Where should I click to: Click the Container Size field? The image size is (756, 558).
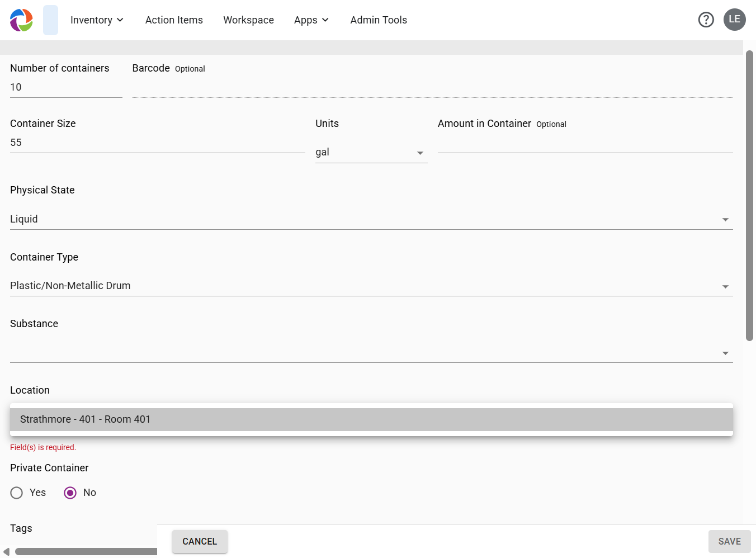pos(158,143)
